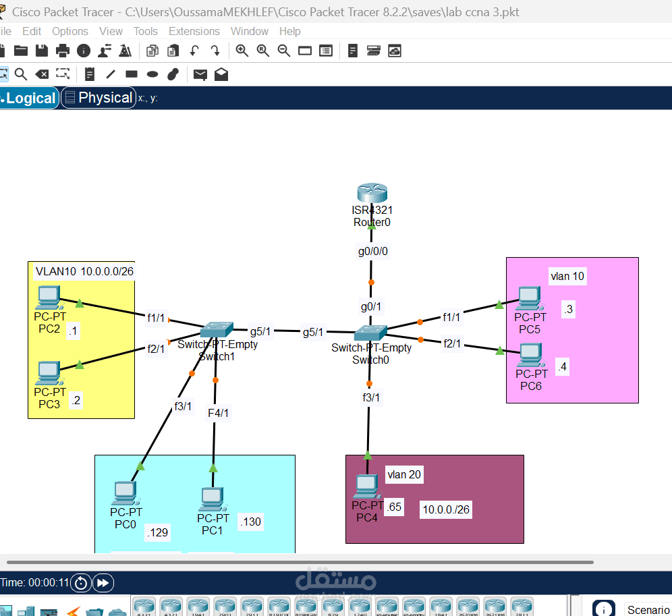Open the Help menu

(290, 31)
